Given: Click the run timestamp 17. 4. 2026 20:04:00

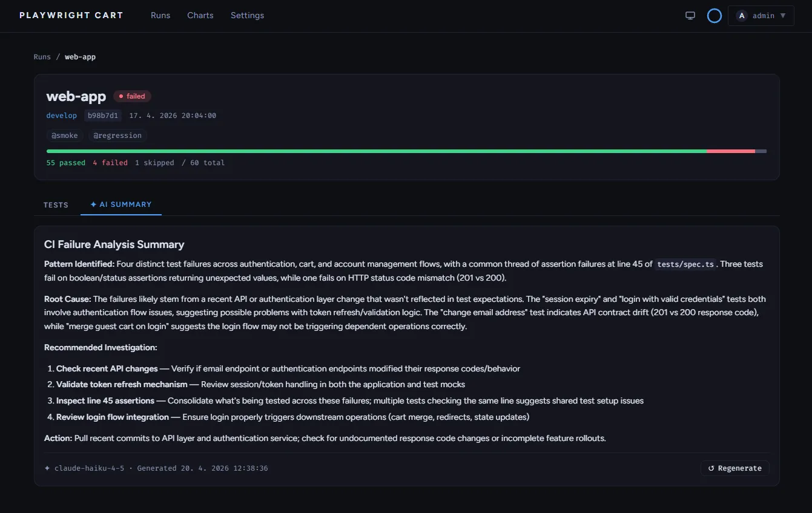Looking at the screenshot, I should tap(173, 116).
